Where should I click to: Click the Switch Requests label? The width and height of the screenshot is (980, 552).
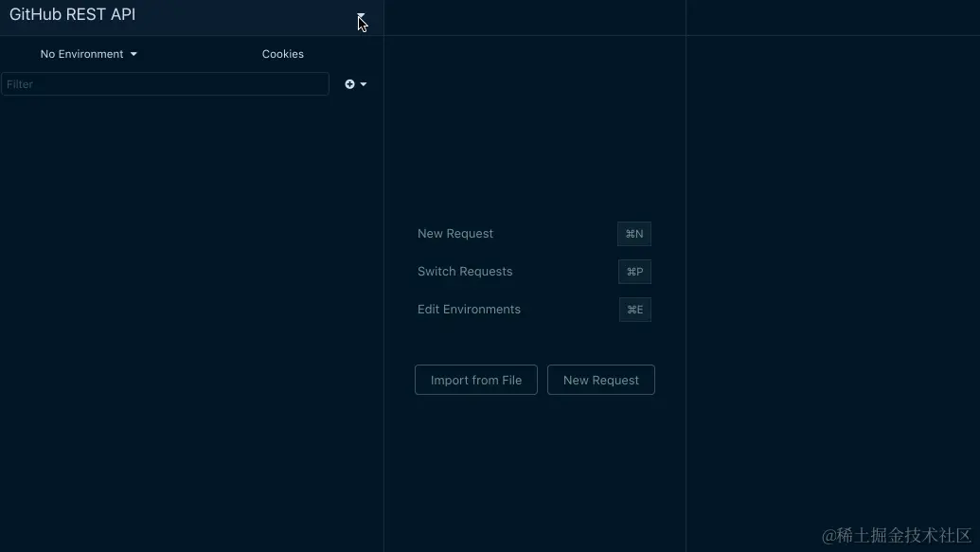(464, 272)
